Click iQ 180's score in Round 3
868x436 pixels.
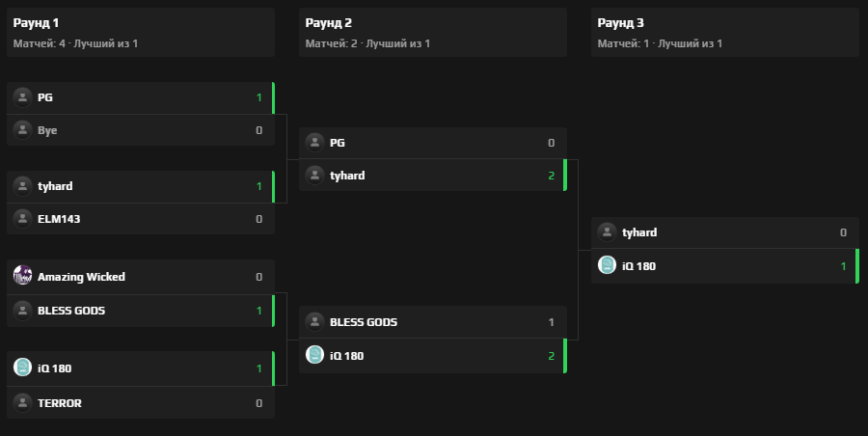click(843, 266)
